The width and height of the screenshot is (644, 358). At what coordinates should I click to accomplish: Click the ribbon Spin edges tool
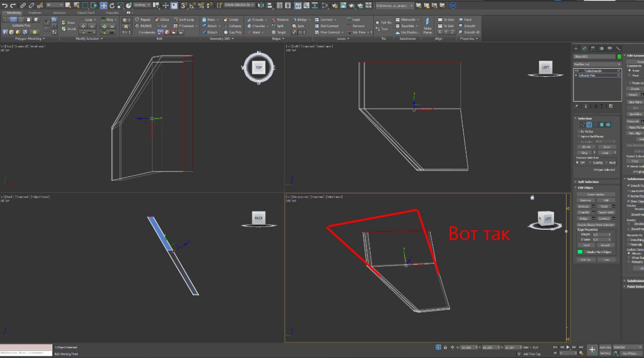[x=298, y=26]
